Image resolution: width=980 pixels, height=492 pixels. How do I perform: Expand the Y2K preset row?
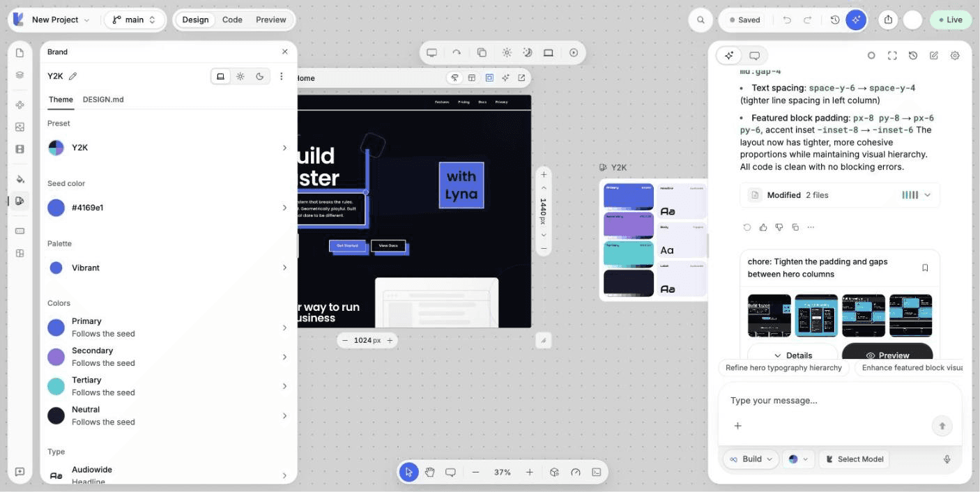click(x=167, y=148)
